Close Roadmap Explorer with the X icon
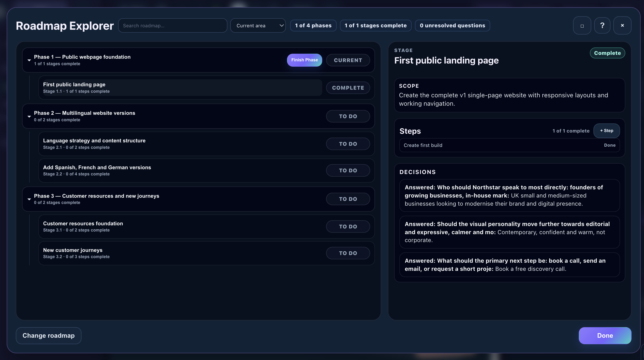 point(622,25)
